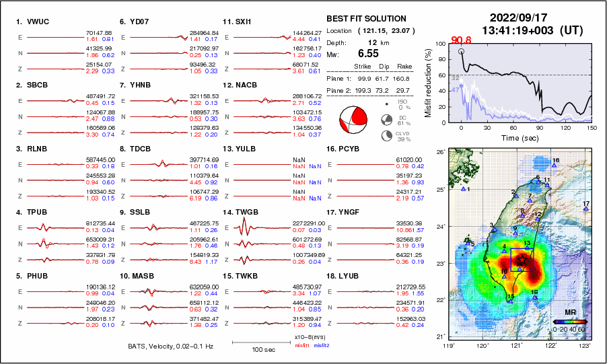Click station 18 triangle on the map
The image size is (607, 364).
[535, 297]
